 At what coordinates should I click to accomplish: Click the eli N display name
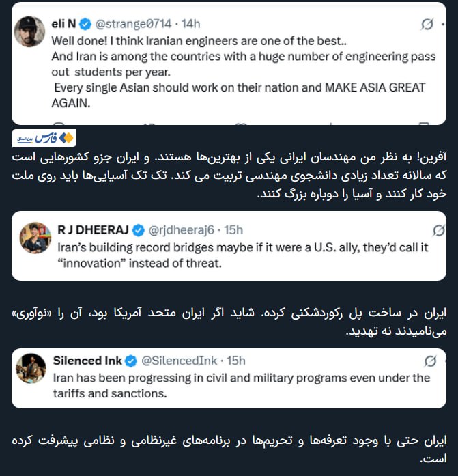63,25
